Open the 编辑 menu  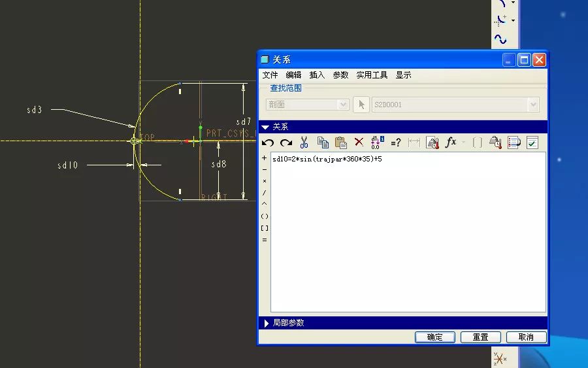coord(293,75)
